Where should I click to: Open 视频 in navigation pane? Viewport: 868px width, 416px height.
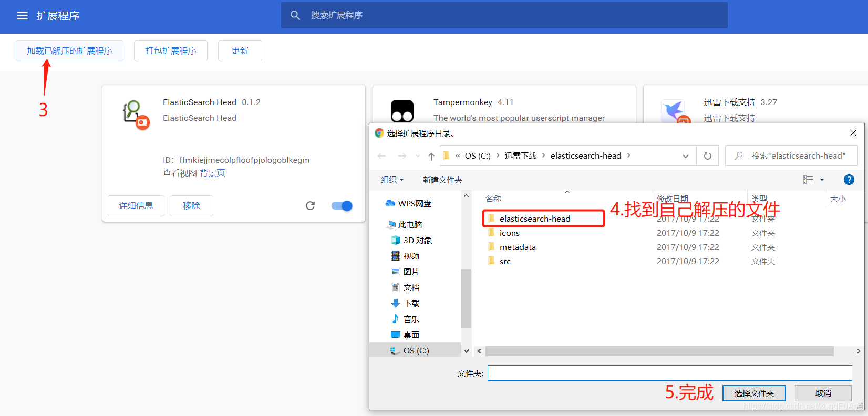pos(405,256)
